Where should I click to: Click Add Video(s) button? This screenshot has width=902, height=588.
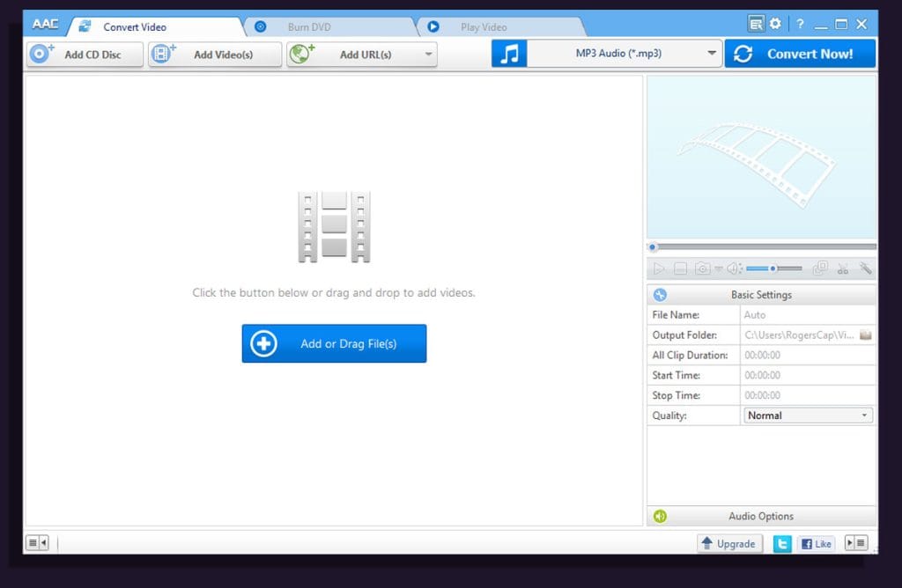215,55
